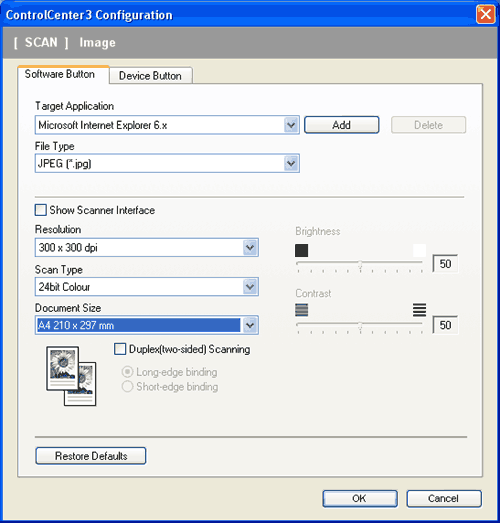Select Short-edge binding radio option
The width and height of the screenshot is (500, 523).
click(127, 387)
